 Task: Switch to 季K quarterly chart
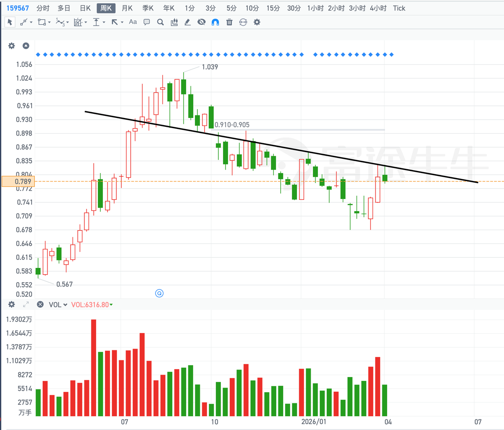148,8
